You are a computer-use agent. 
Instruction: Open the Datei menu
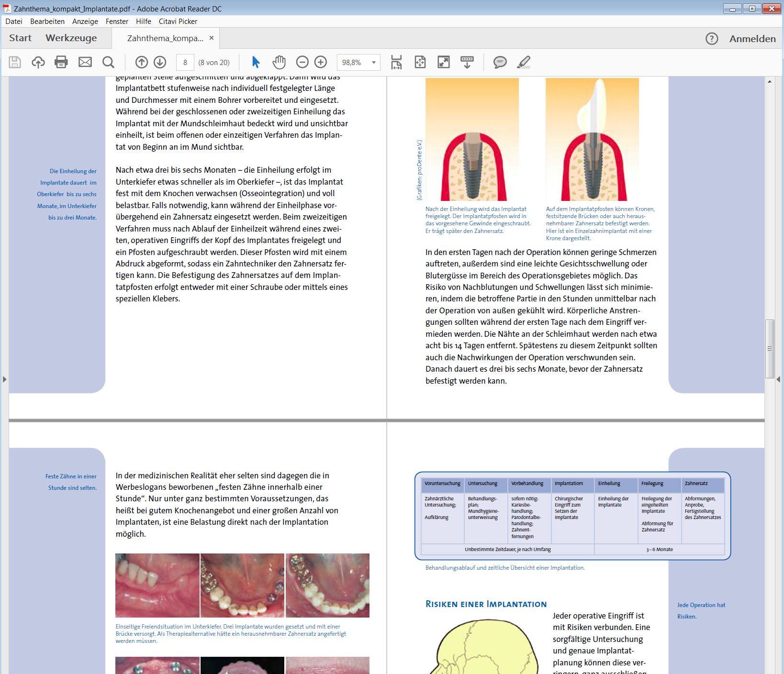(x=14, y=22)
